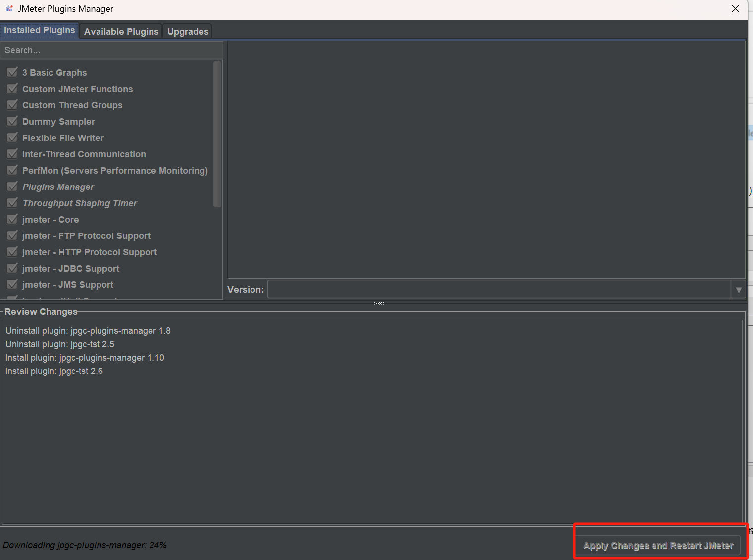
Task: Select jmeter - HTTP Protocol Support entry
Action: 90,252
